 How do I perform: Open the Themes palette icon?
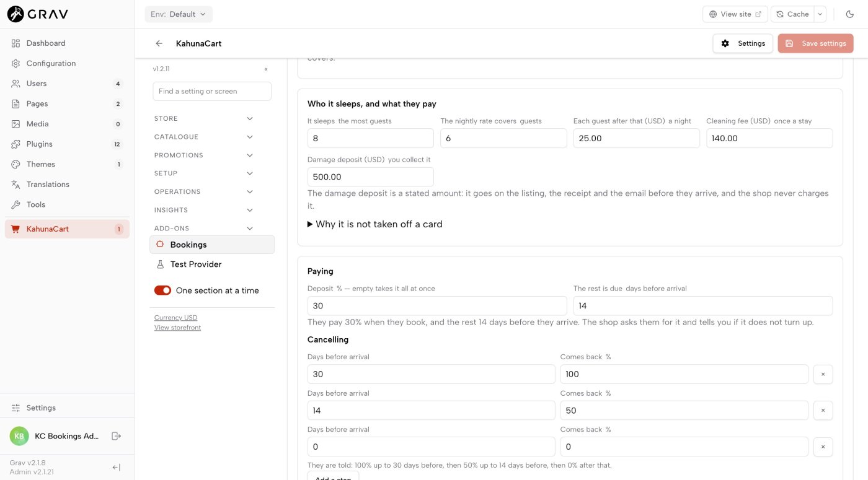[15, 164]
